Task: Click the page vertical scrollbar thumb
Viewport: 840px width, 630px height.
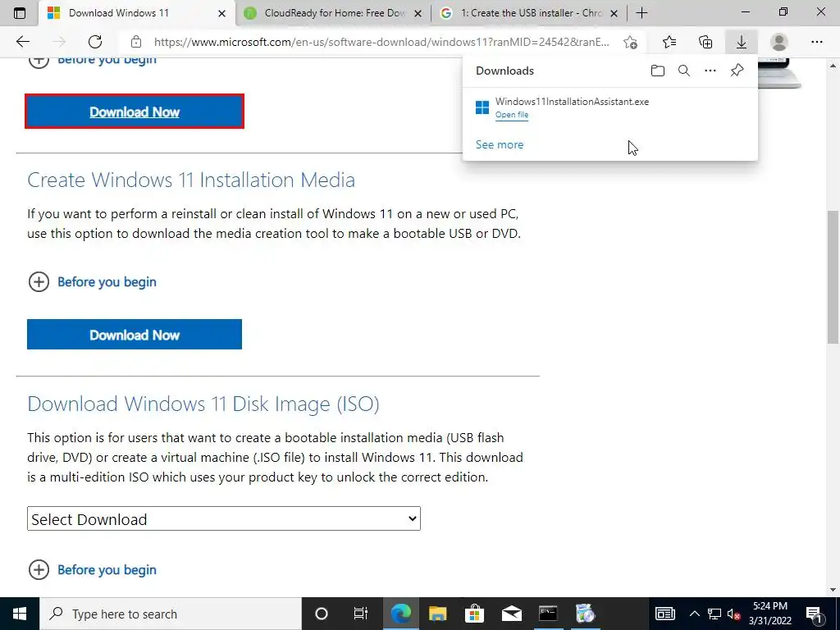Action: pyautogui.click(x=833, y=277)
